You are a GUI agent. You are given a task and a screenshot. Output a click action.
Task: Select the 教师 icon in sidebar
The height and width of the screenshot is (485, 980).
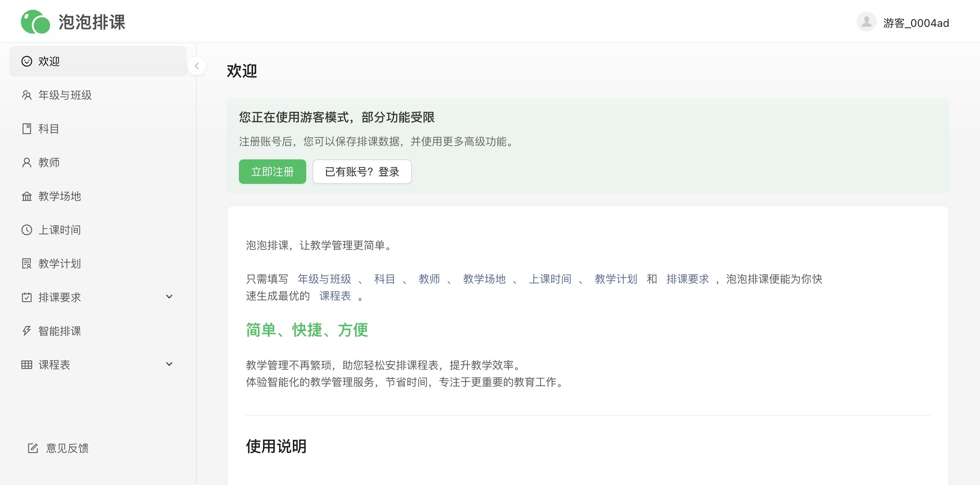click(x=26, y=162)
